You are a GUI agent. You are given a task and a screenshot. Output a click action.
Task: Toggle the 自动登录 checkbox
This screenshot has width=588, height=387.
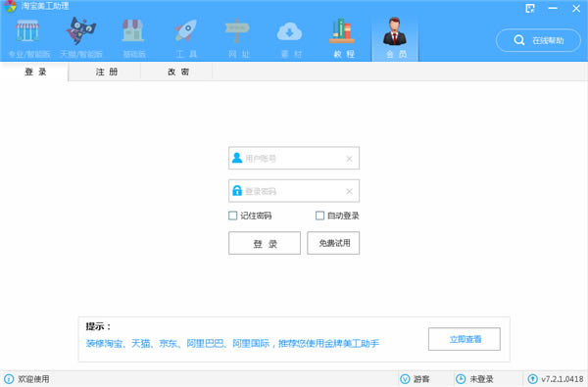pyautogui.click(x=319, y=216)
